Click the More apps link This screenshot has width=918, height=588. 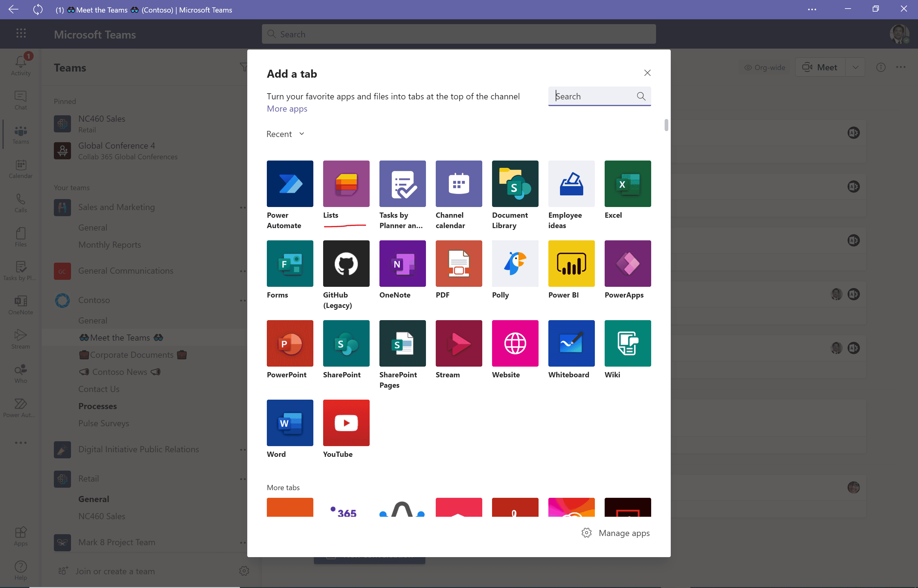(287, 109)
